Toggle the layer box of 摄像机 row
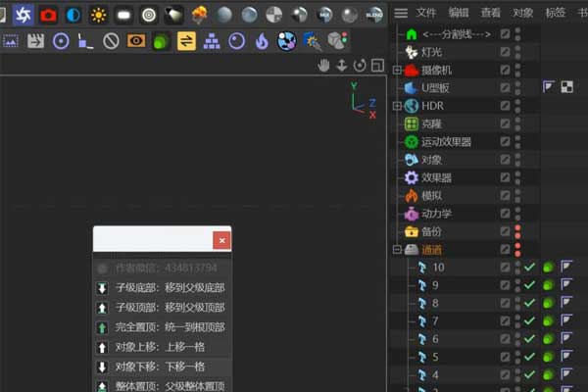Screen dimensions: 588x392 point(505,70)
